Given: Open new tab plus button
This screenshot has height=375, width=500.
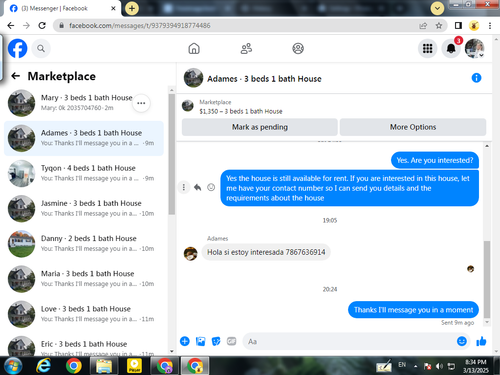Looking at the screenshot, I should pyautogui.click(x=132, y=8).
